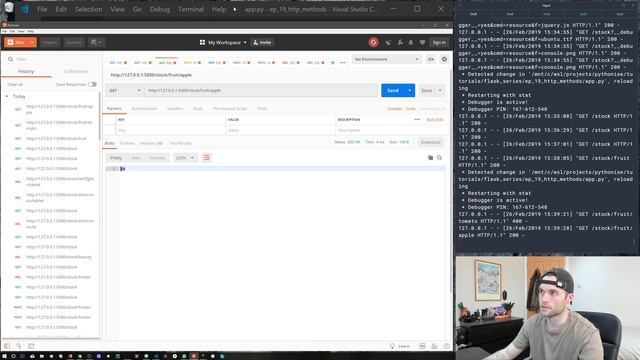Click the Clear all history link
This screenshot has width=640, height=360.
(x=15, y=84)
